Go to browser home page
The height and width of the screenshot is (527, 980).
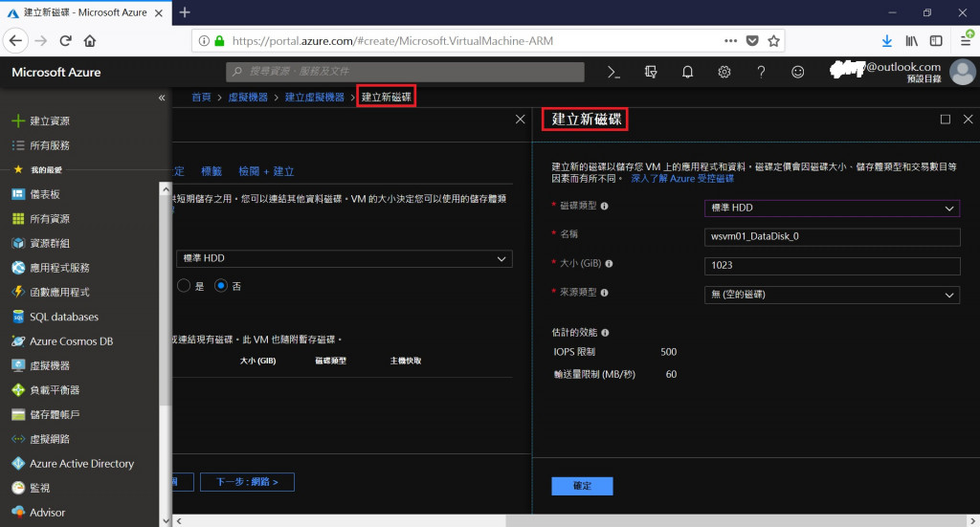pos(90,40)
